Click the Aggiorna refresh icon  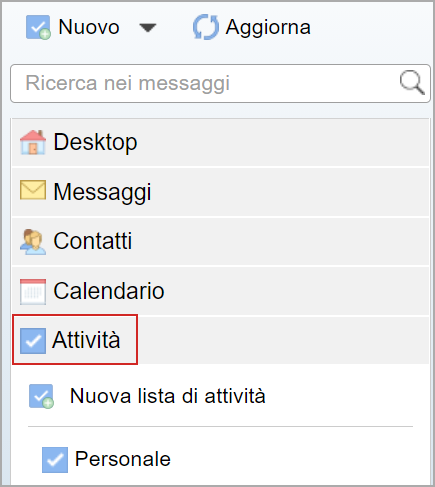206,27
